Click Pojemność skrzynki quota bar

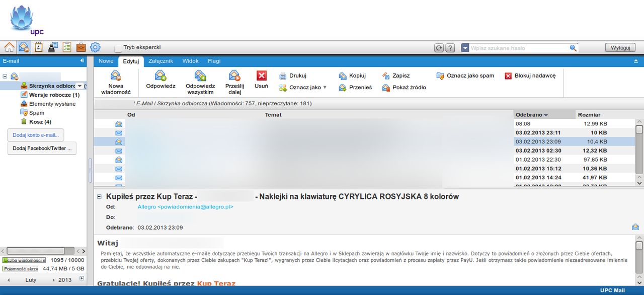coord(21,269)
